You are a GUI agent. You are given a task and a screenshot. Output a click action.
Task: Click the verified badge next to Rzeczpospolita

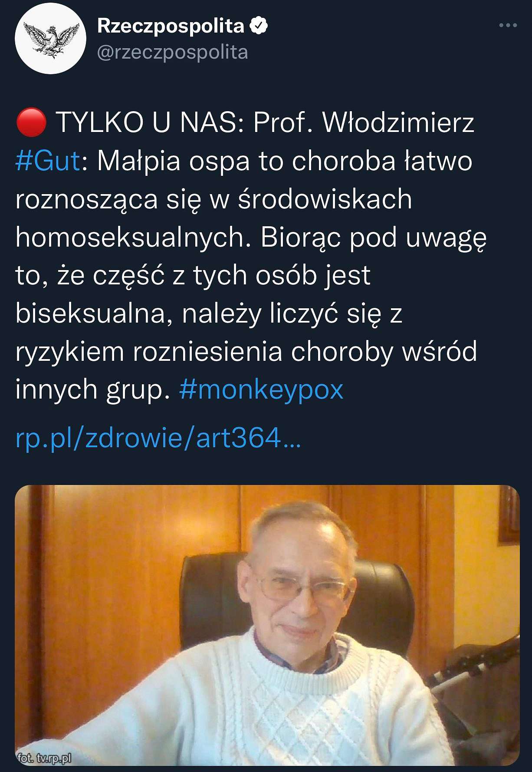(259, 26)
